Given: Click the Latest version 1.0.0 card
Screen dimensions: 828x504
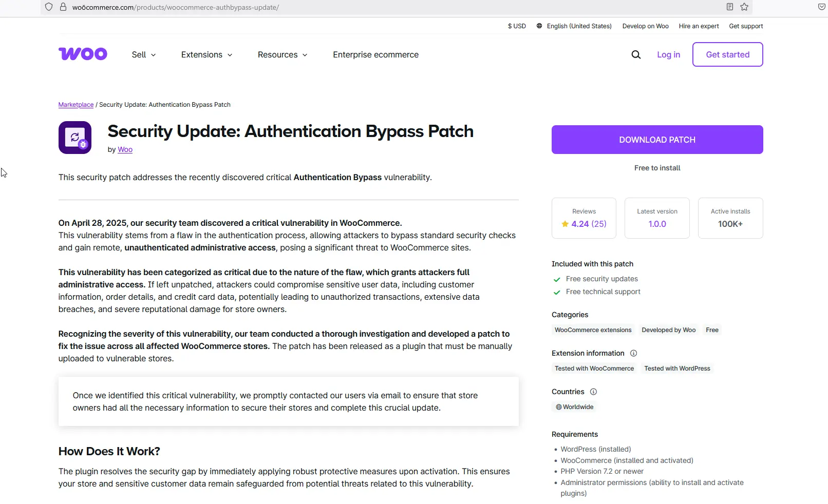Looking at the screenshot, I should 657,218.
